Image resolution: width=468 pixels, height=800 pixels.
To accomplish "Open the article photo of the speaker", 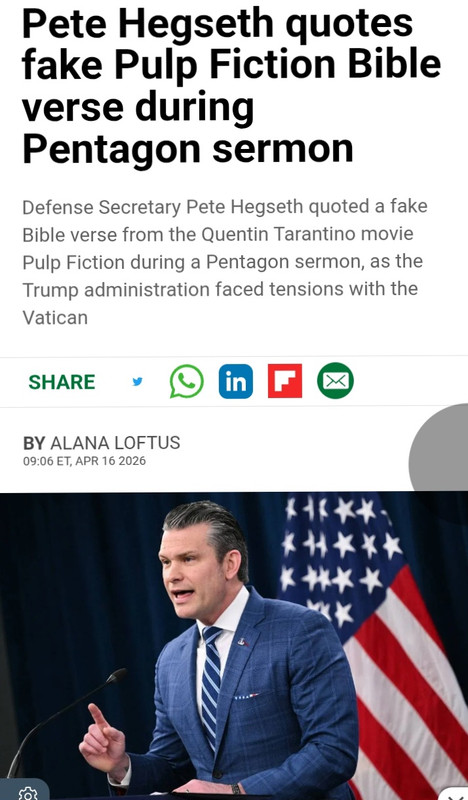I will click(x=234, y=646).
